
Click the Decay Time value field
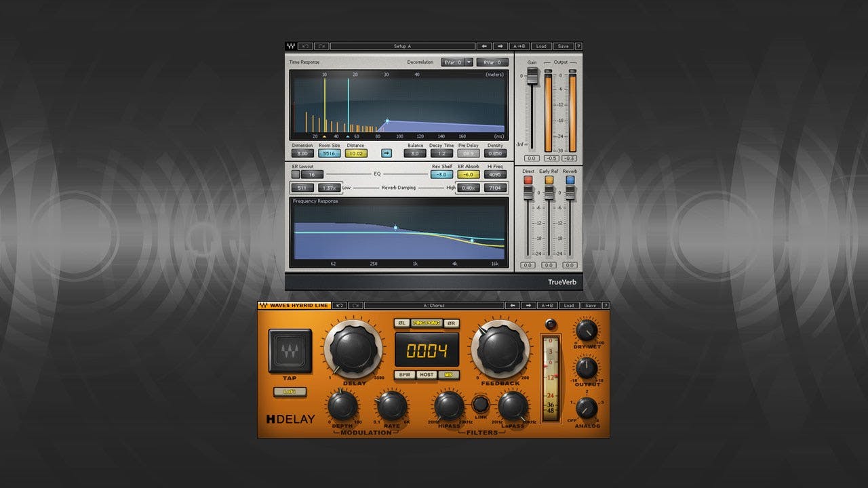coord(441,153)
